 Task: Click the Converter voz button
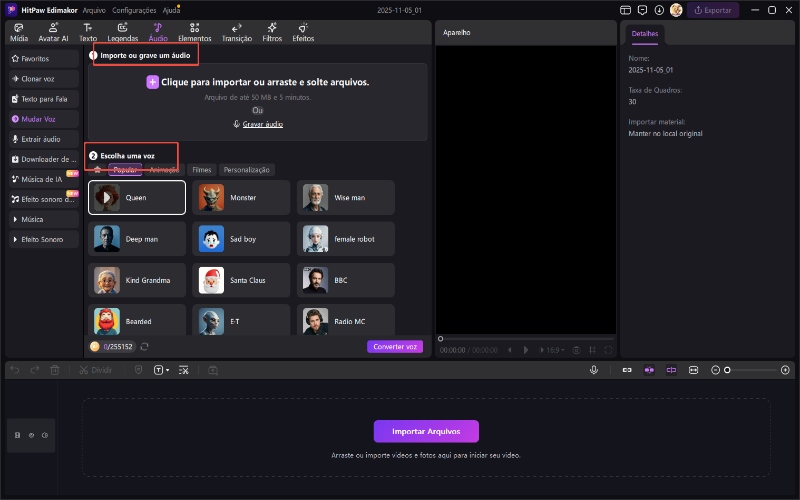(x=394, y=346)
